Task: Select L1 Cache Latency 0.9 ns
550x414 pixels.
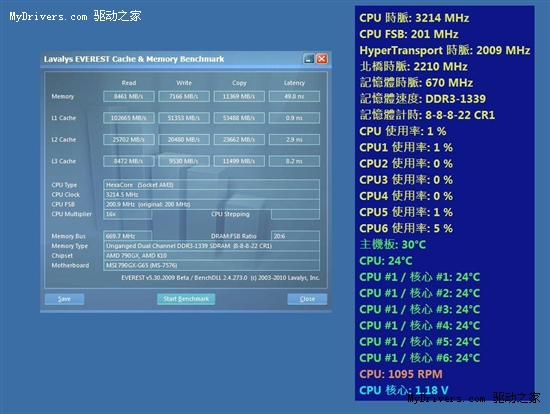Action: 294,118
